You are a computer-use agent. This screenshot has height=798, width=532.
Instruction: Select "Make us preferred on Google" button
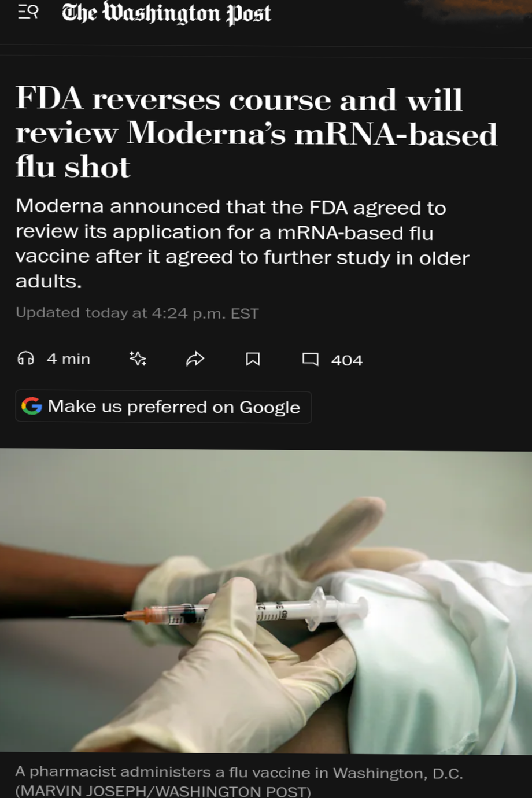coord(164,407)
